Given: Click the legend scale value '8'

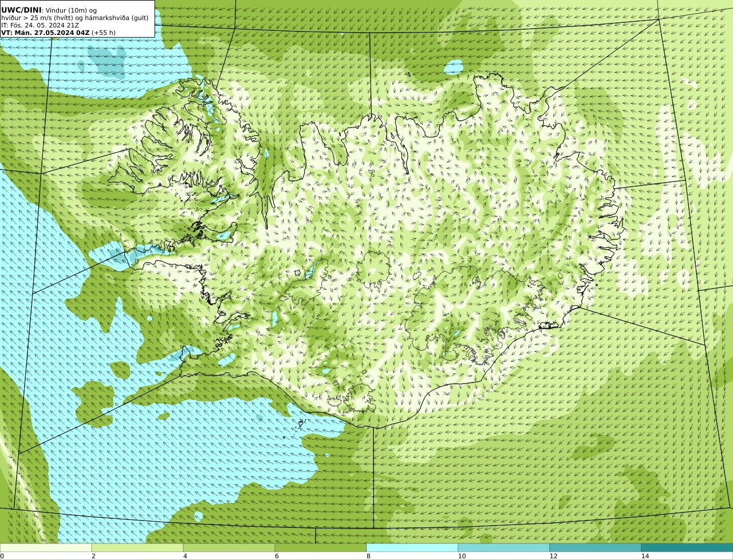Looking at the screenshot, I should (x=368, y=556).
